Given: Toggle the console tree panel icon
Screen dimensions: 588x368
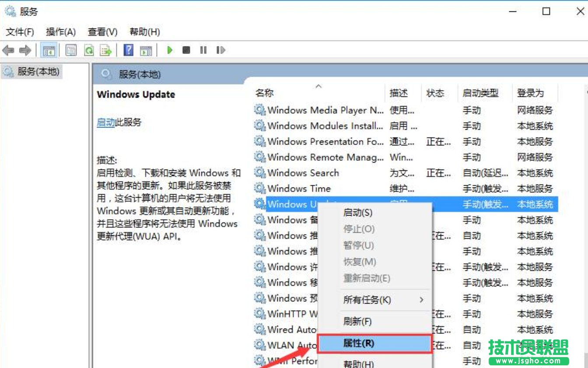Looking at the screenshot, I should point(49,50).
